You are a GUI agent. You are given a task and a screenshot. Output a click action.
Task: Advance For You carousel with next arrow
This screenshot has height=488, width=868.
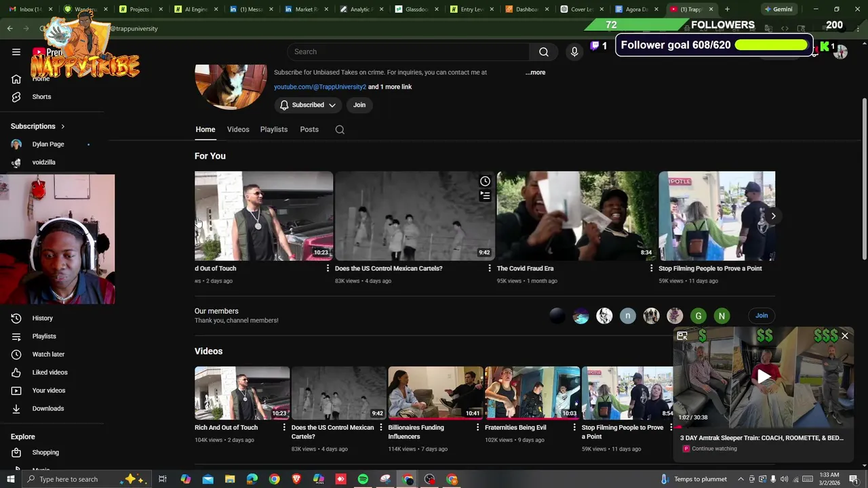pyautogui.click(x=773, y=216)
